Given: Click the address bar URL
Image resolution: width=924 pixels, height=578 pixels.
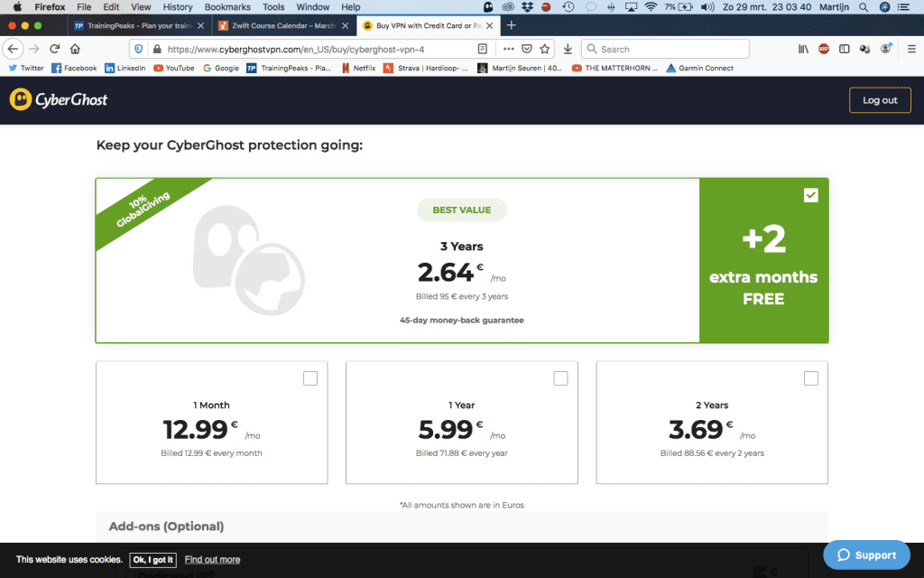Looking at the screenshot, I should (296, 50).
